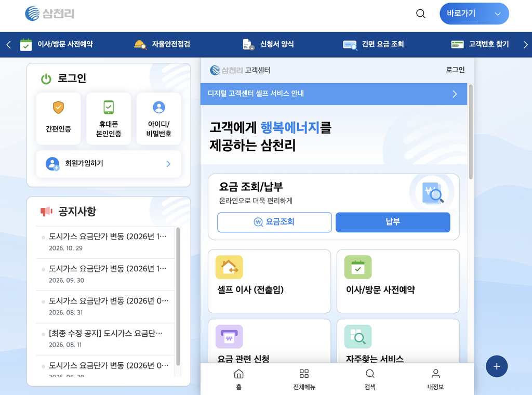
Task: Open 고객번호 찾기 menu item
Action: click(489, 44)
